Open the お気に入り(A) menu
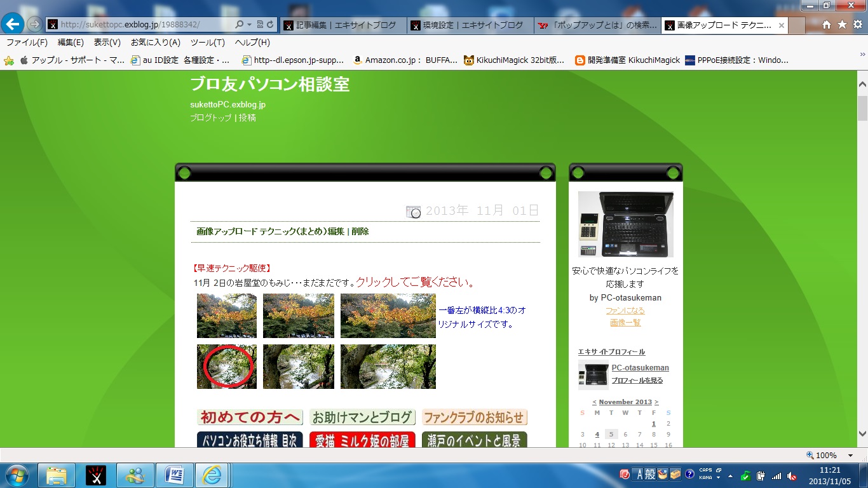 coord(156,43)
